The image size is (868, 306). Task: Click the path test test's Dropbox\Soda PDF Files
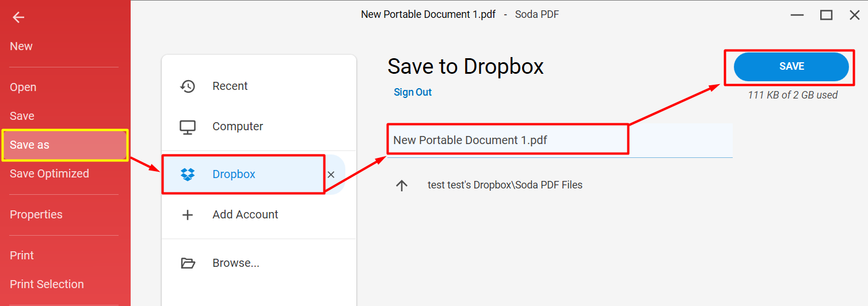(505, 185)
